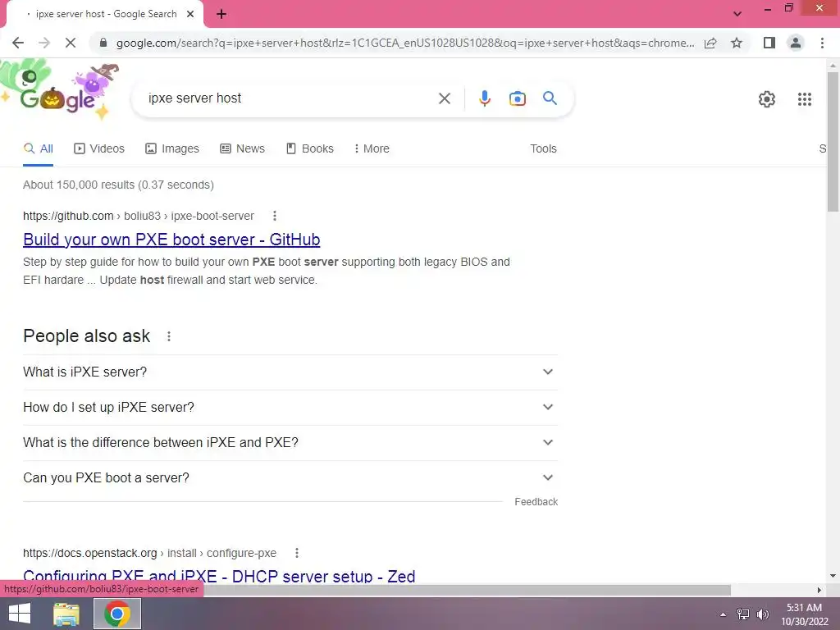Click the github.com boliu83 URL breadcrumb
Screen dimensions: 840x630
(138, 216)
